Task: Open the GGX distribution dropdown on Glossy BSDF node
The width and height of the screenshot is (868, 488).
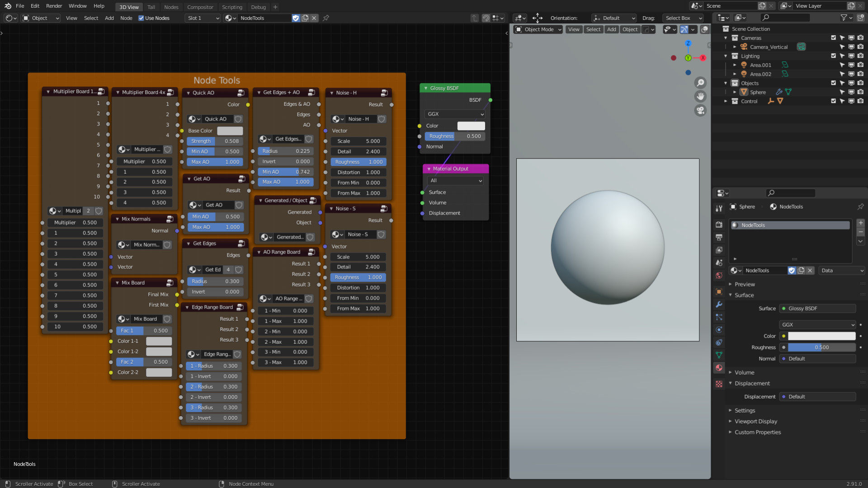Action: click(x=454, y=114)
